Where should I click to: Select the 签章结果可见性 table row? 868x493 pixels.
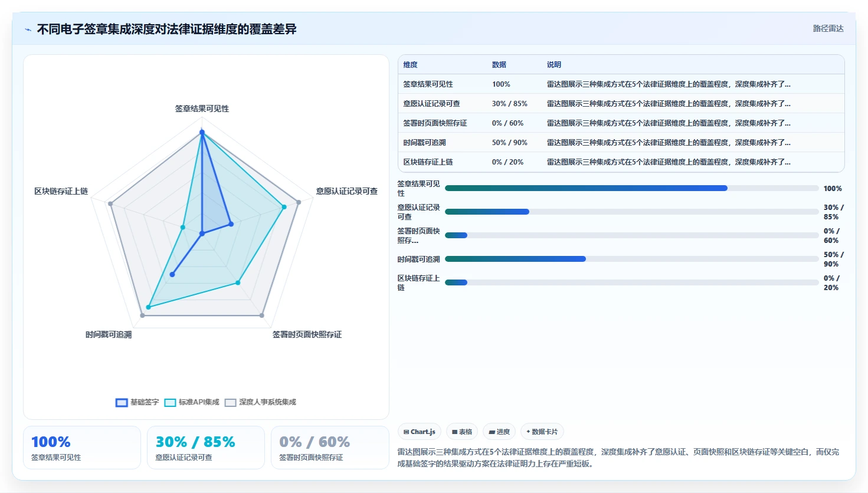pos(621,84)
